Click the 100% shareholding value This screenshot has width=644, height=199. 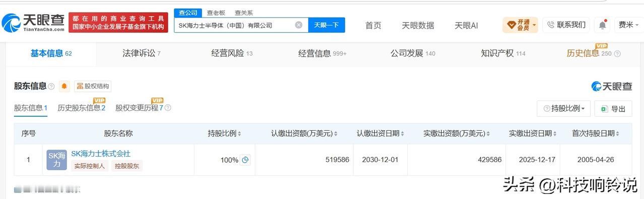click(229, 160)
